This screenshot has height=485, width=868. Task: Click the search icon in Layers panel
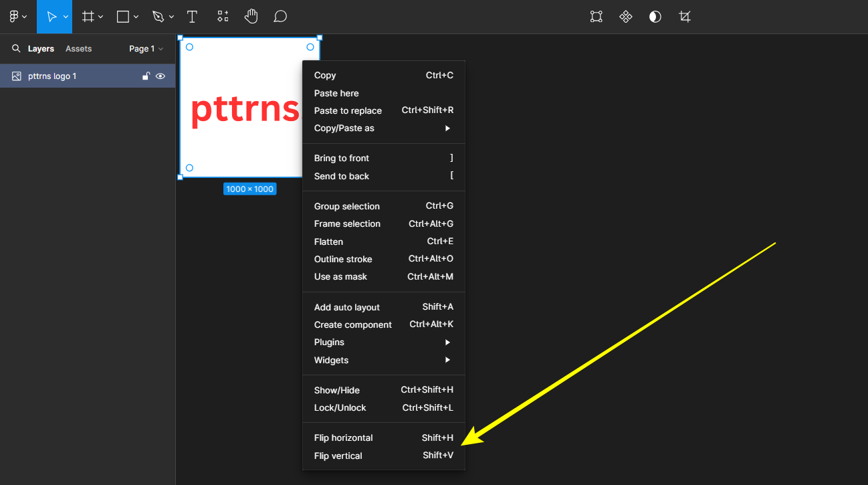[16, 49]
